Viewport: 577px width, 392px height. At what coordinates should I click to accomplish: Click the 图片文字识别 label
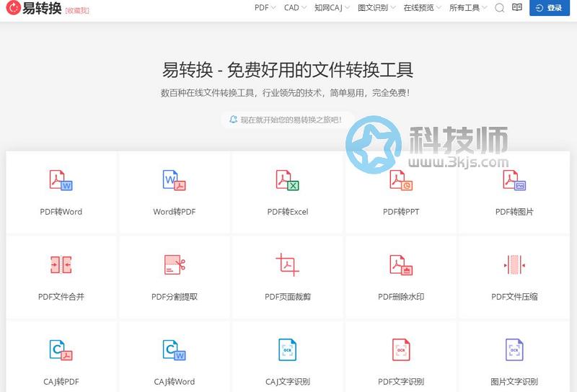(514, 382)
